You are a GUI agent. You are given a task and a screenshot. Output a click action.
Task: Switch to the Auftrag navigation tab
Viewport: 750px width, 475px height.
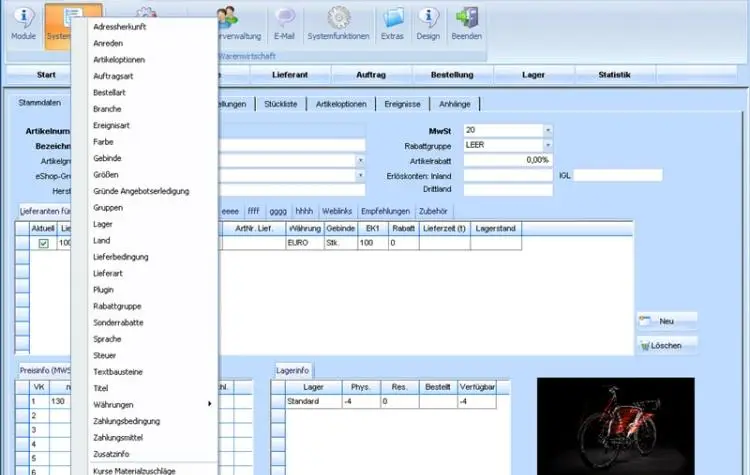point(371,75)
